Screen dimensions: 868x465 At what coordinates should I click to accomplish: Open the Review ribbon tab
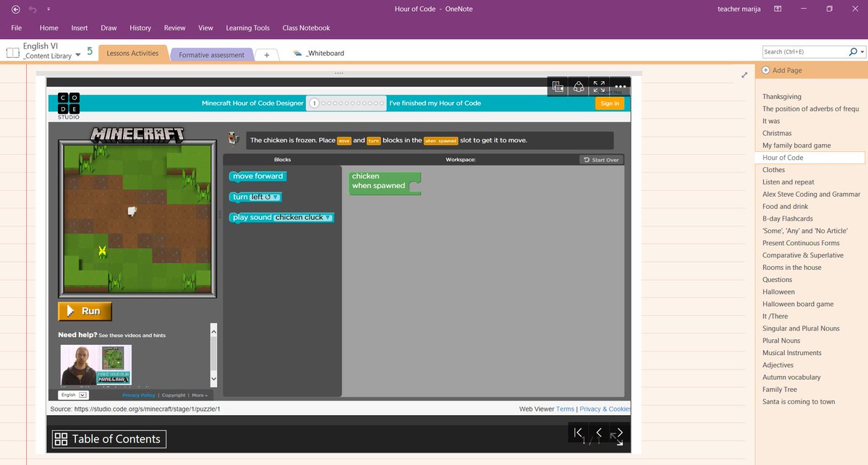click(174, 27)
